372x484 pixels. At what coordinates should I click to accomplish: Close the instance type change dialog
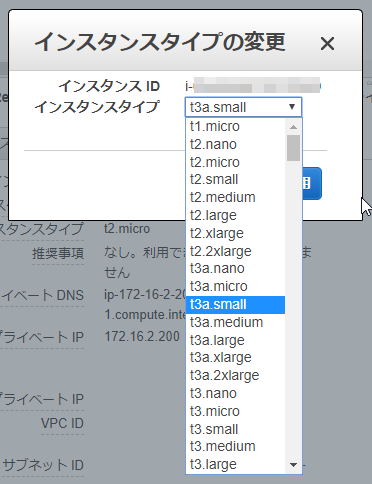click(x=327, y=43)
